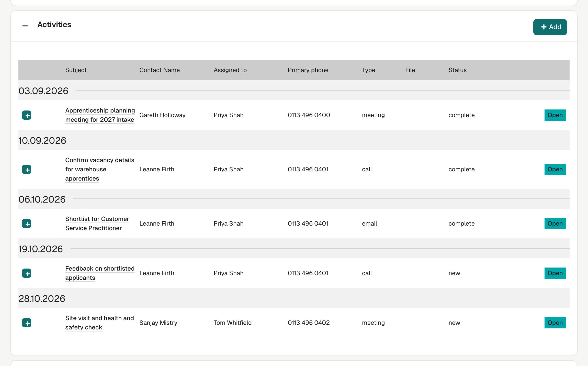Open Shortlist for Customer Service Practitioner link
This screenshot has height=366, width=588.
tap(97, 224)
